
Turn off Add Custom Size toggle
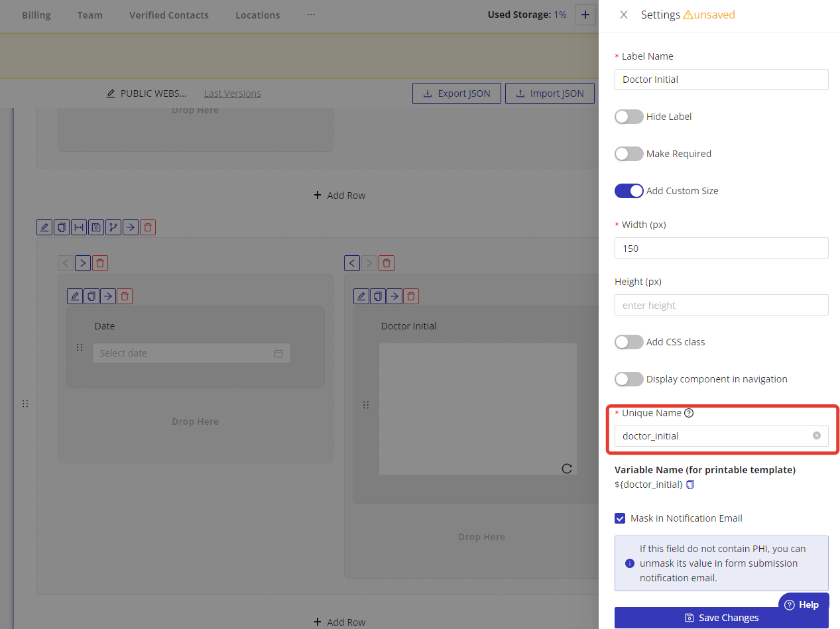click(x=629, y=191)
